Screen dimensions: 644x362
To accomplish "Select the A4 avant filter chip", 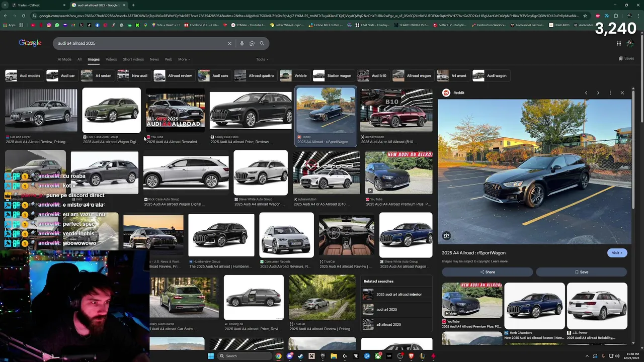I will coord(452,75).
